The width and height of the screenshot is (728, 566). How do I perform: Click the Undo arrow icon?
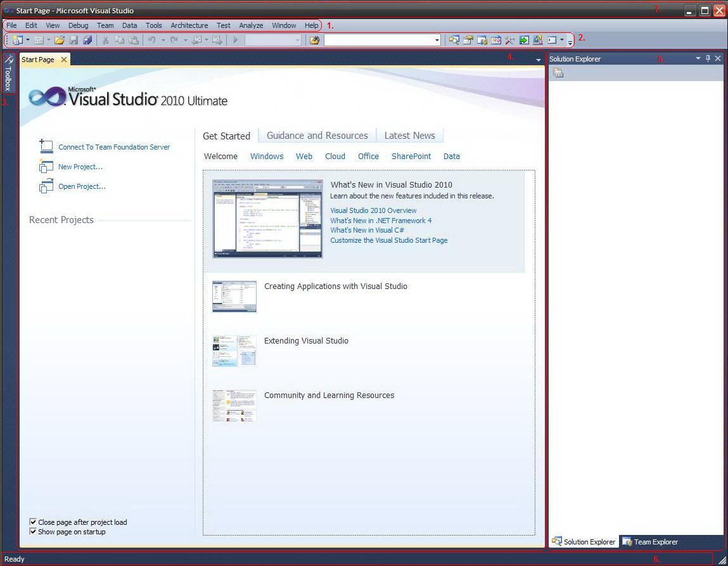(152, 41)
